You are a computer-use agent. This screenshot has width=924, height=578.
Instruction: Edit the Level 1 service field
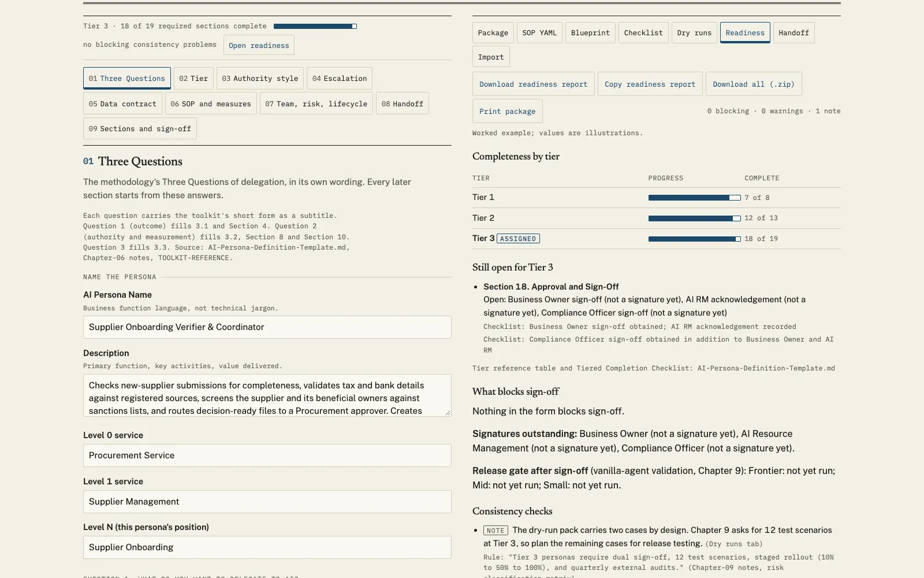(267, 502)
